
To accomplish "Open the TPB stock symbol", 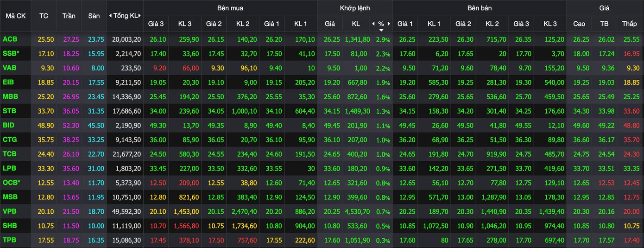I will (x=10, y=240).
